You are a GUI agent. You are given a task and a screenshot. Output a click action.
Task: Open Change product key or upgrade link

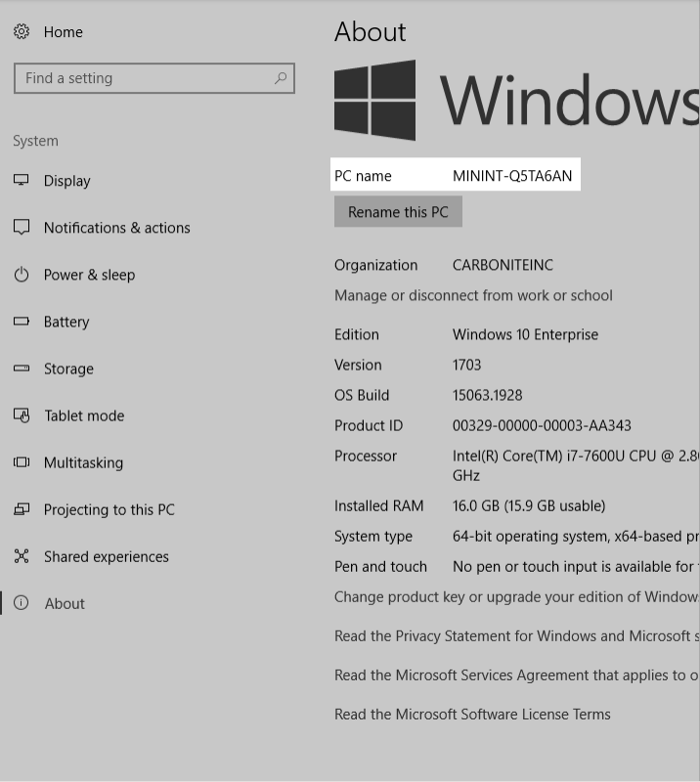[517, 596]
